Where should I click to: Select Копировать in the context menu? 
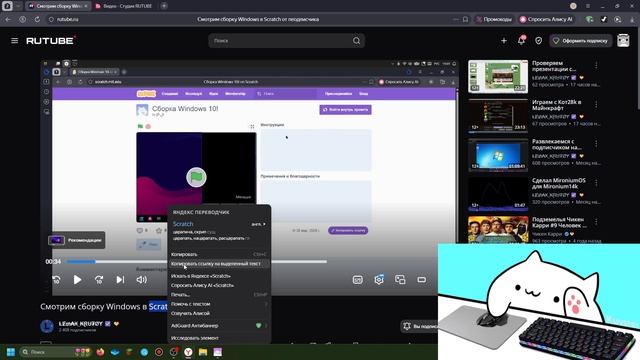218,254
